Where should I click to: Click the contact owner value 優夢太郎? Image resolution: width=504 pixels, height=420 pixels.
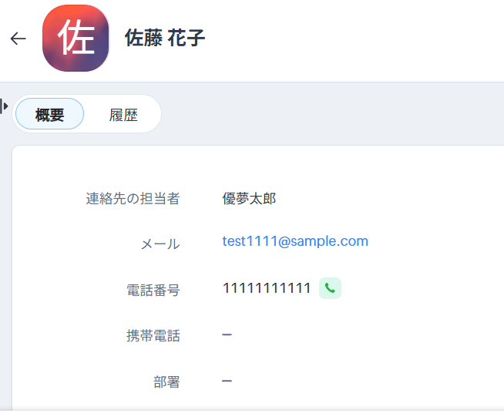(x=249, y=198)
